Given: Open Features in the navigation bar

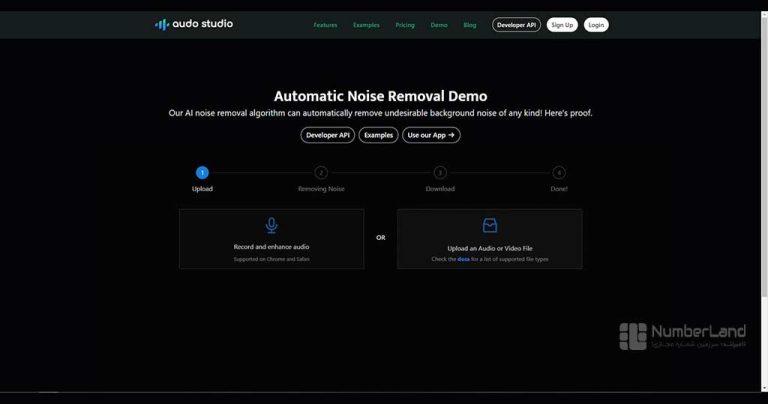Looking at the screenshot, I should pos(325,25).
